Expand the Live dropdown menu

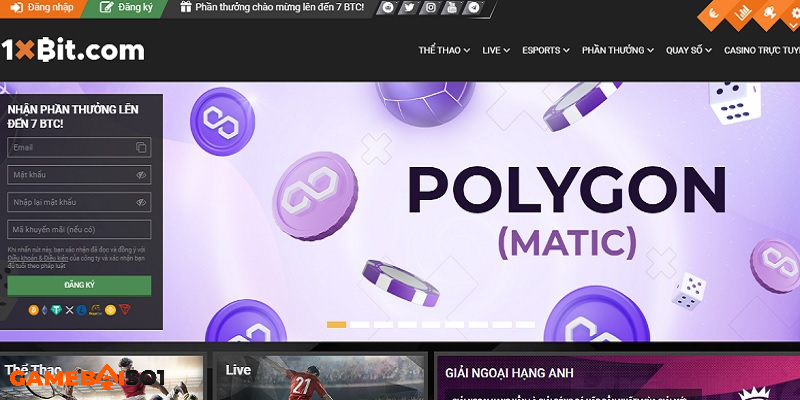496,50
